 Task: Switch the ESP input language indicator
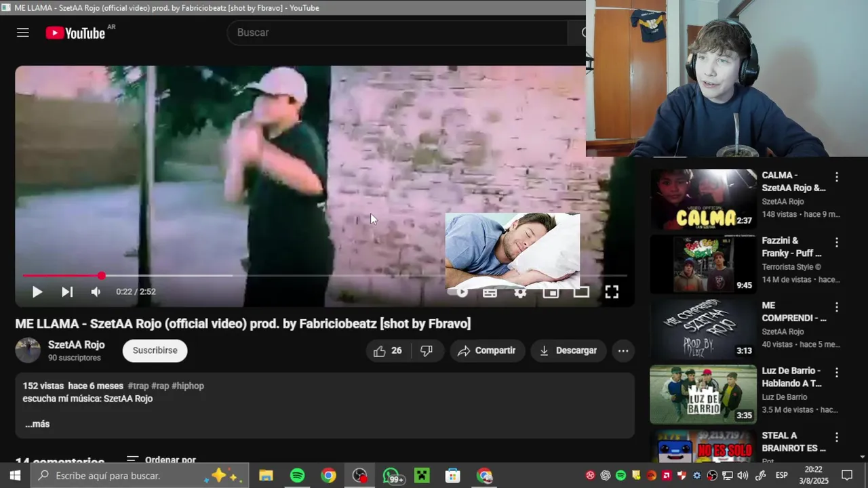pos(781,476)
